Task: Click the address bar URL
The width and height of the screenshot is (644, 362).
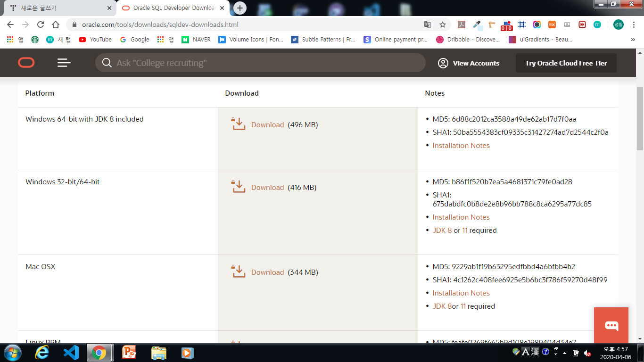Action: click(x=160, y=25)
